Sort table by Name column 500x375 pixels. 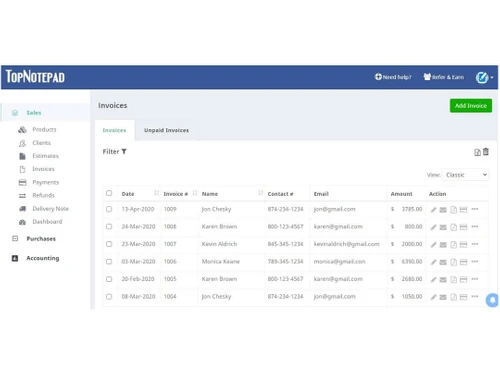[x=260, y=193]
